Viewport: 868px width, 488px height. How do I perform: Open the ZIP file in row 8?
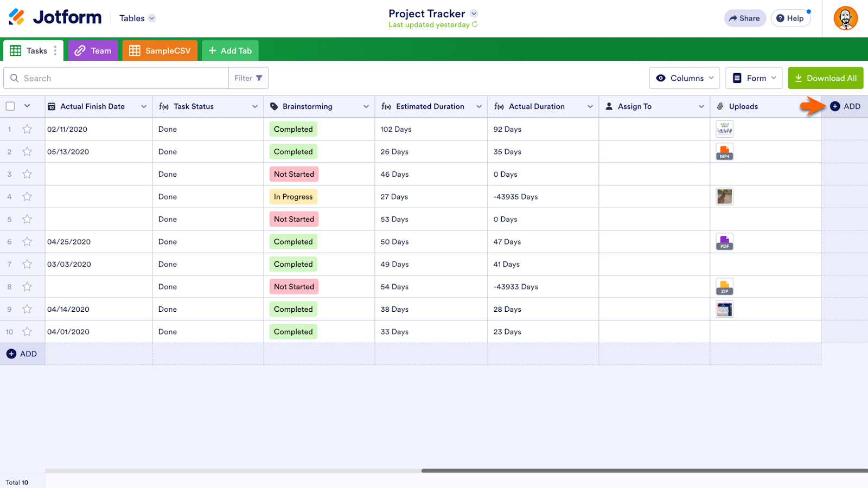724,287
